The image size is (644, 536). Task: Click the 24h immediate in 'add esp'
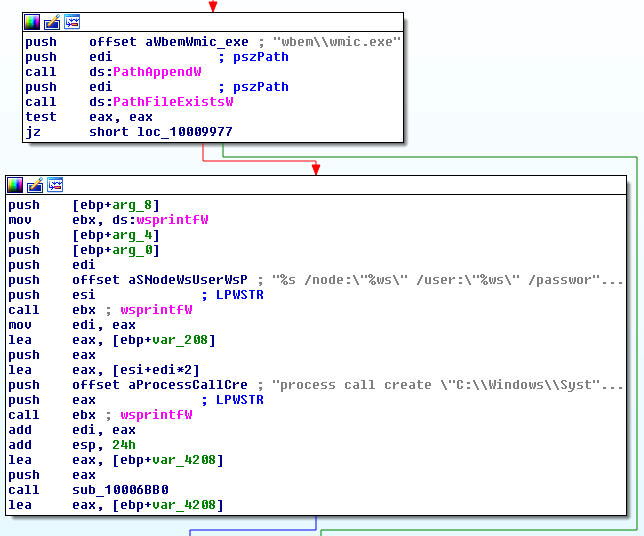point(124,445)
